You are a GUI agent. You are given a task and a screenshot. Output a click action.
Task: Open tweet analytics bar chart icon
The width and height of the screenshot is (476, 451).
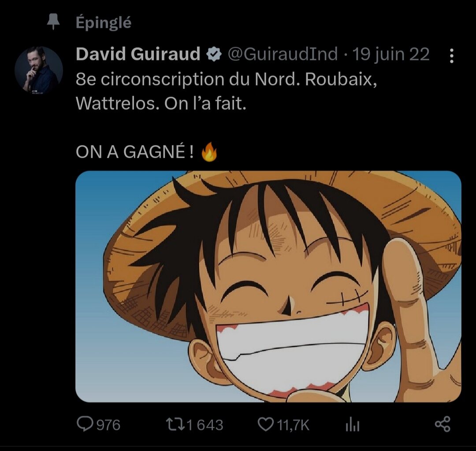(x=353, y=424)
